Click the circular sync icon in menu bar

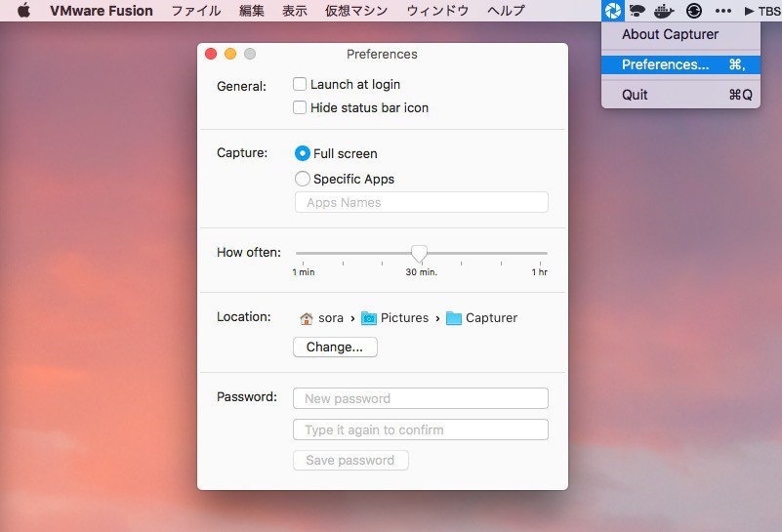point(694,11)
